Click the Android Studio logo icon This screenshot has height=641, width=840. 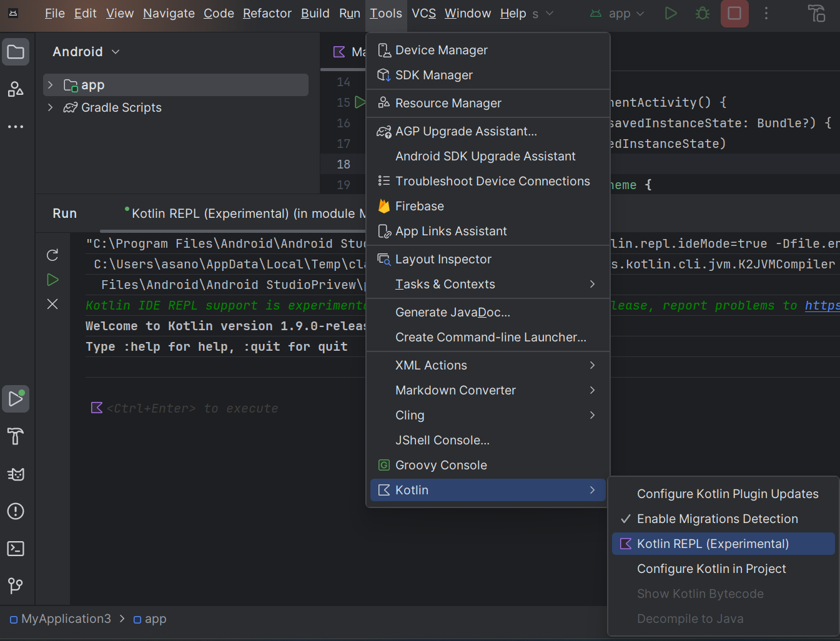[x=13, y=13]
